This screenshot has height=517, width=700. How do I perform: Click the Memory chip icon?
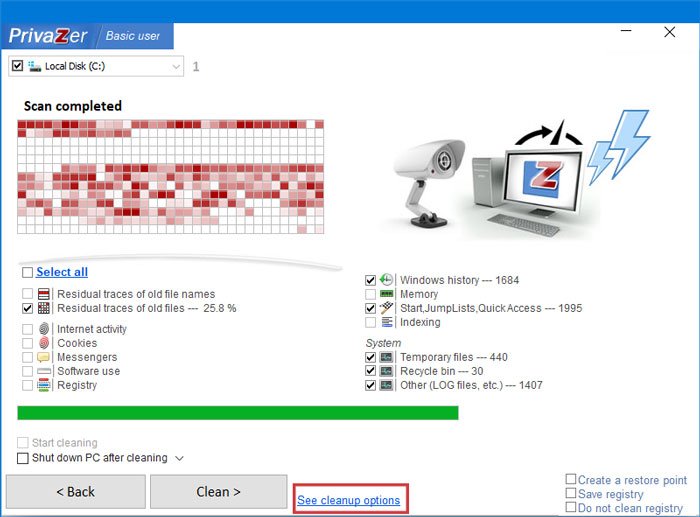pos(387,294)
